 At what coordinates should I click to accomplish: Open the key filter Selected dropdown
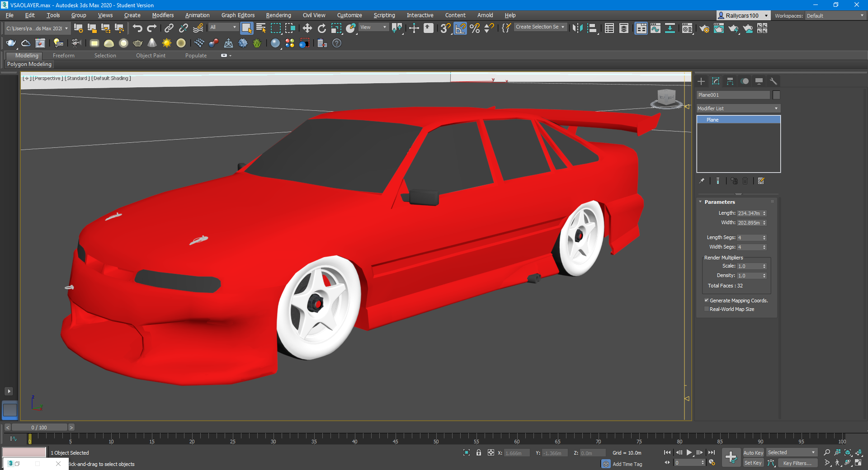(792, 452)
